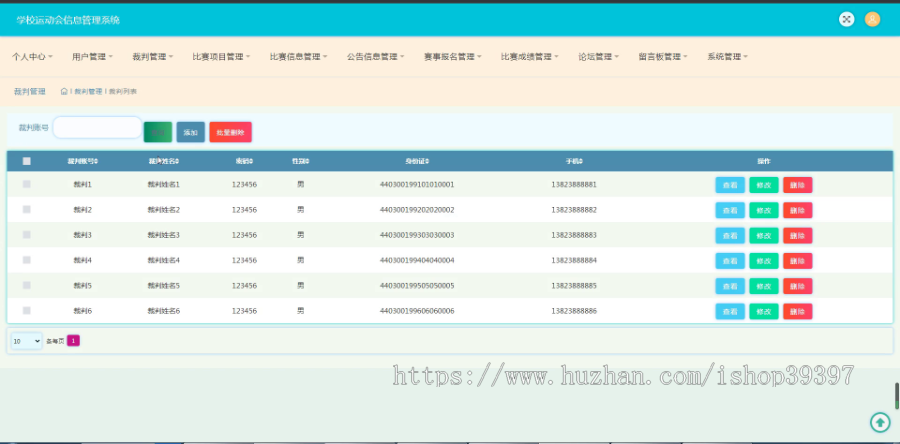
Task: Check the box for row 裁判1
Action: pos(26,184)
